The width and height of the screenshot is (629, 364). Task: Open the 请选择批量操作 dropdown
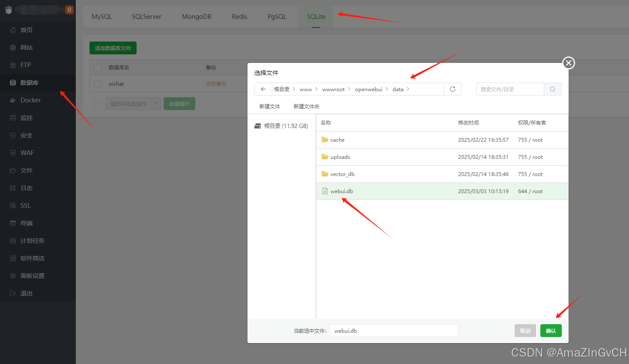click(x=134, y=104)
